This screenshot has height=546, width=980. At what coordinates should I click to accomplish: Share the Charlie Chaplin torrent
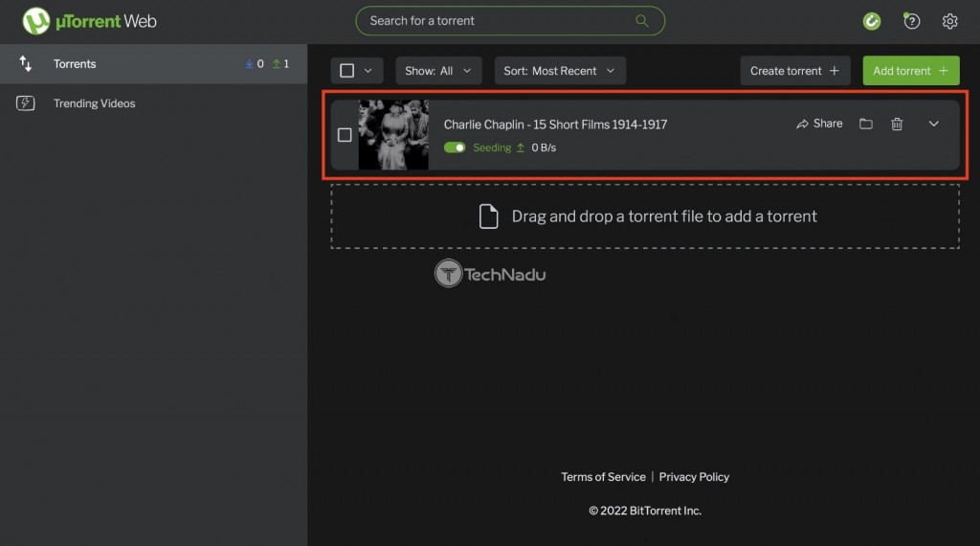(819, 124)
